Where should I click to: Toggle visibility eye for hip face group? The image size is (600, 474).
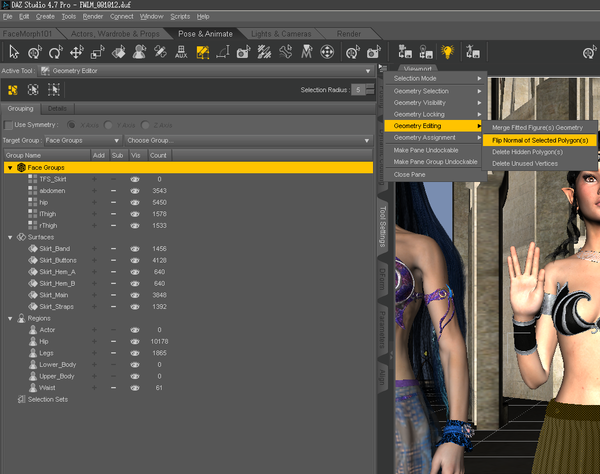(135, 202)
